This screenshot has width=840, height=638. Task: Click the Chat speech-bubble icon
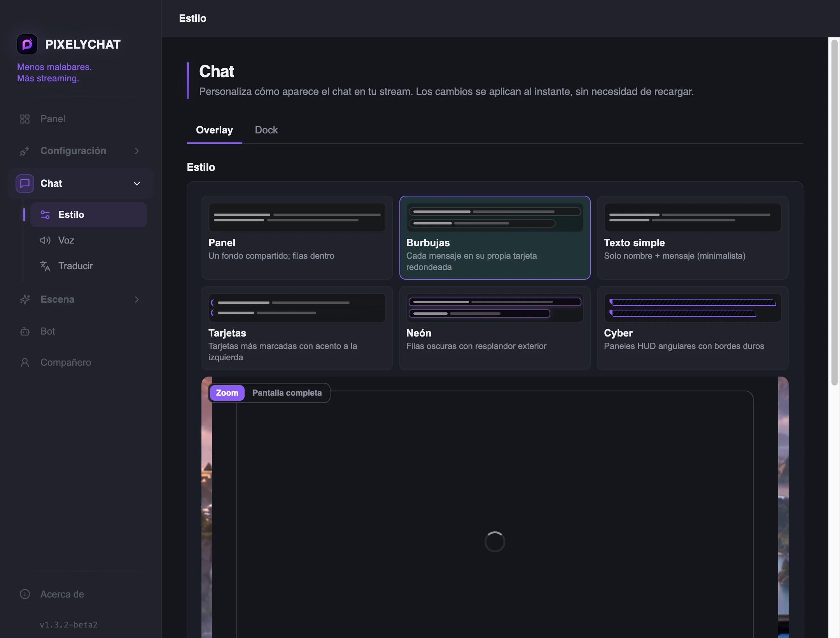pos(25,184)
